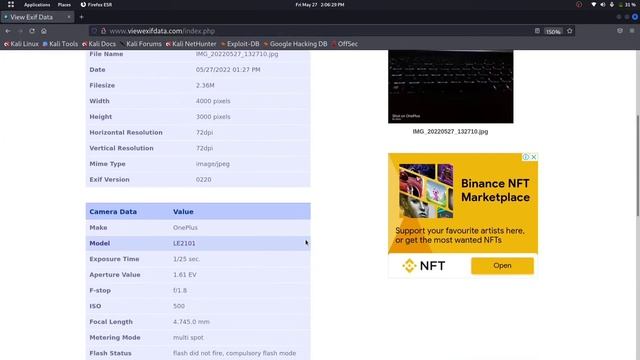The width and height of the screenshot is (640, 360).
Task: Select the Exposure Time value 1/25 sec.
Action: coord(186,259)
